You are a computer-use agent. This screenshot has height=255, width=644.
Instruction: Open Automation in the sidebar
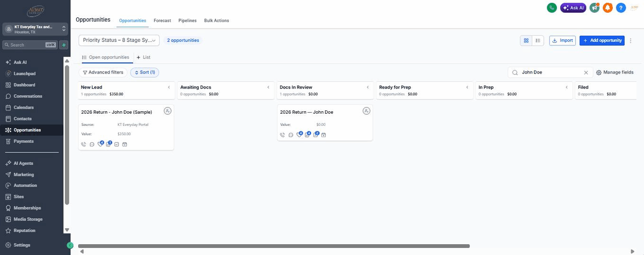click(x=25, y=186)
